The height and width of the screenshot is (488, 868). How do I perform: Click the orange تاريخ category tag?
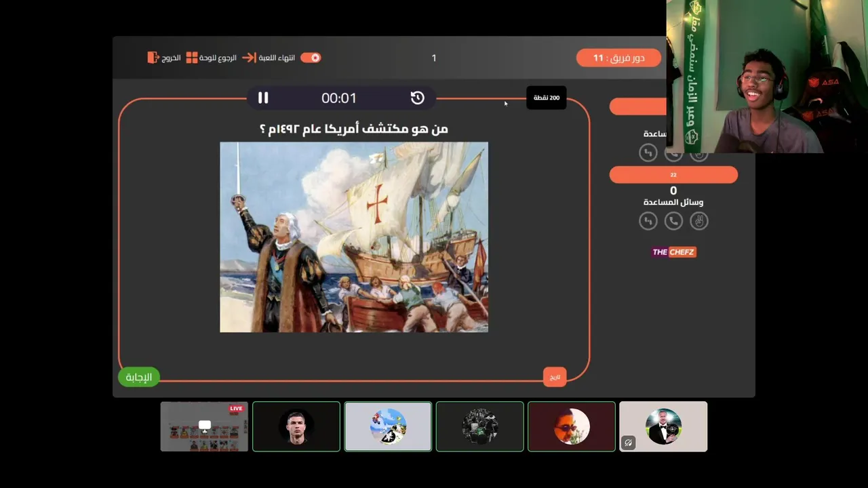pyautogui.click(x=555, y=377)
